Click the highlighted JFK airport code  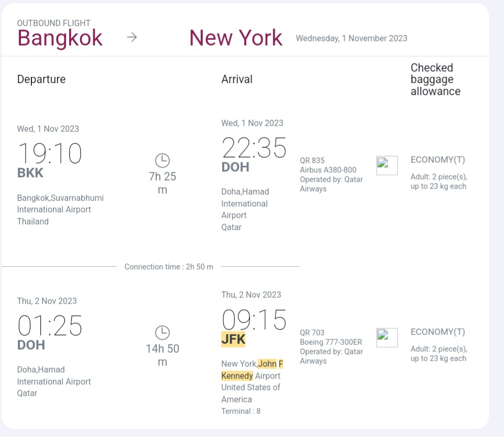click(233, 339)
